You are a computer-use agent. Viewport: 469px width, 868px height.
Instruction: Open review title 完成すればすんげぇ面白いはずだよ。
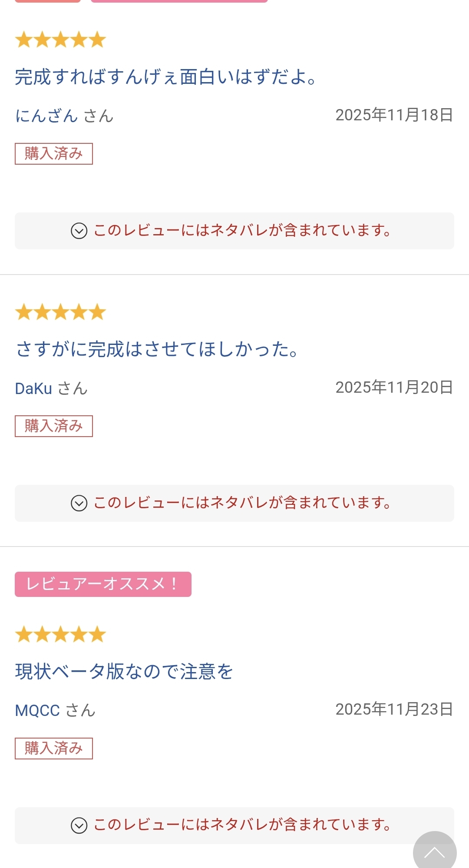[x=166, y=77]
